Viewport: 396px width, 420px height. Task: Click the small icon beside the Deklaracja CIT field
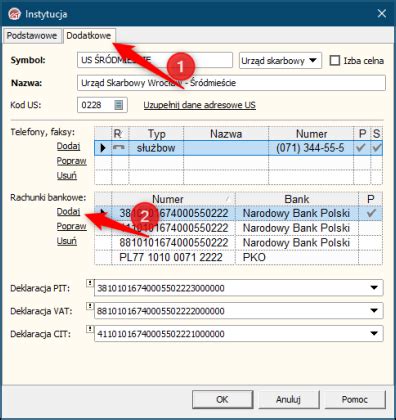[90, 329]
